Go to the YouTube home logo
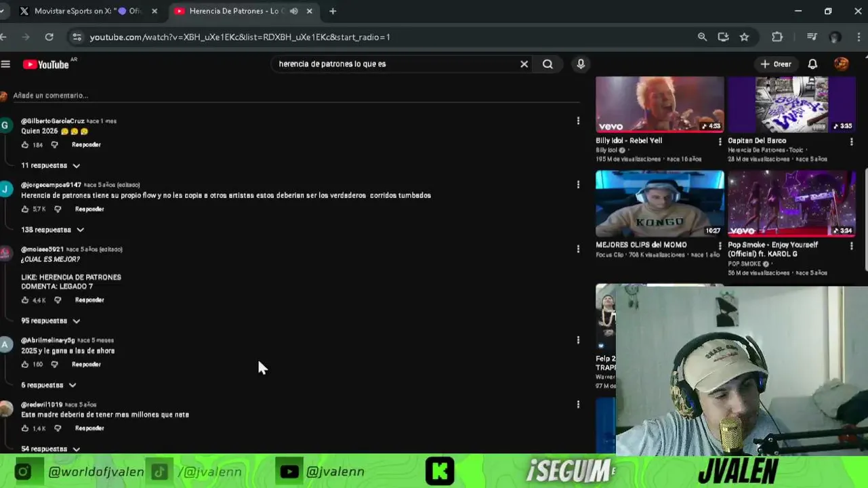The width and height of the screenshot is (868, 488). (x=46, y=64)
